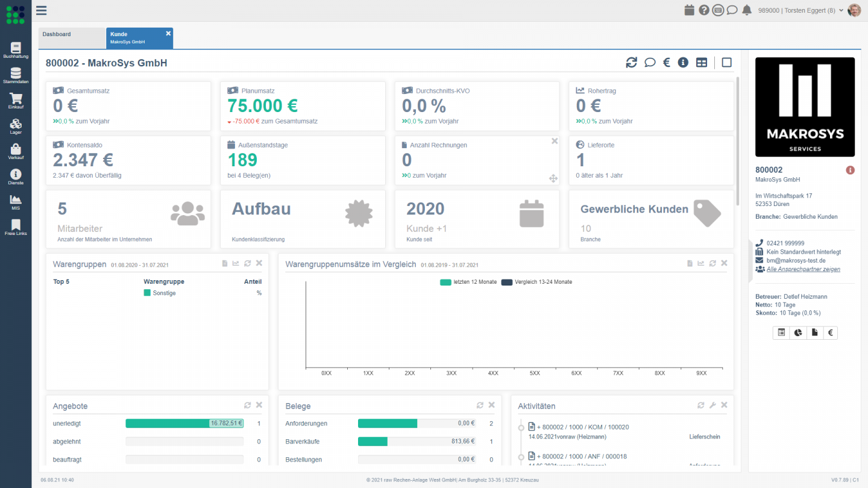
Task: Close Warengruppenumsätze im Vergleich widget
Action: tap(724, 263)
